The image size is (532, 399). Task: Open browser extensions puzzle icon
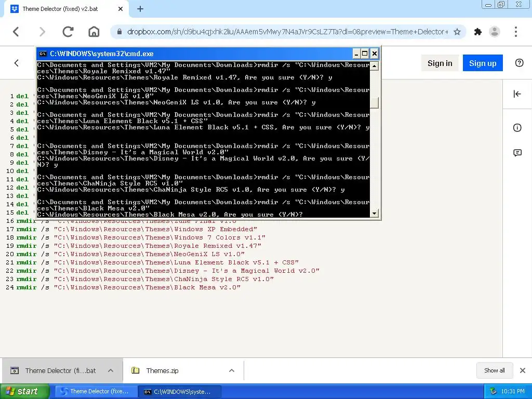point(478,32)
